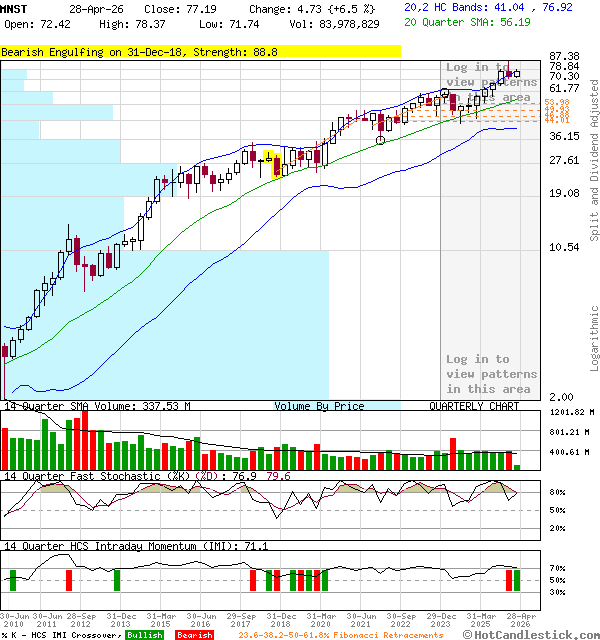Screen dimensions: 600x640
Task: Click the circled candle marker near 2021
Action: point(380,140)
